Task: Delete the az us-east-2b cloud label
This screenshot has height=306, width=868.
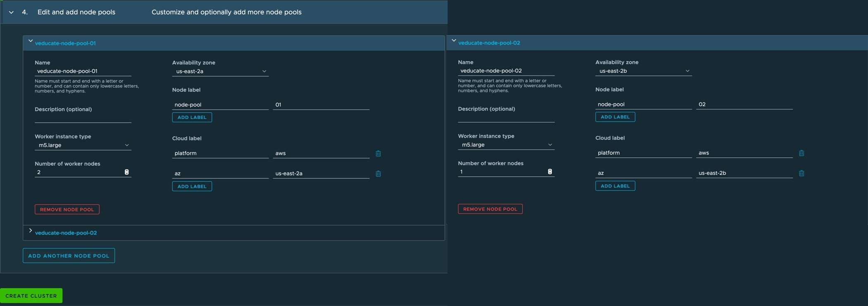Action: [x=801, y=173]
